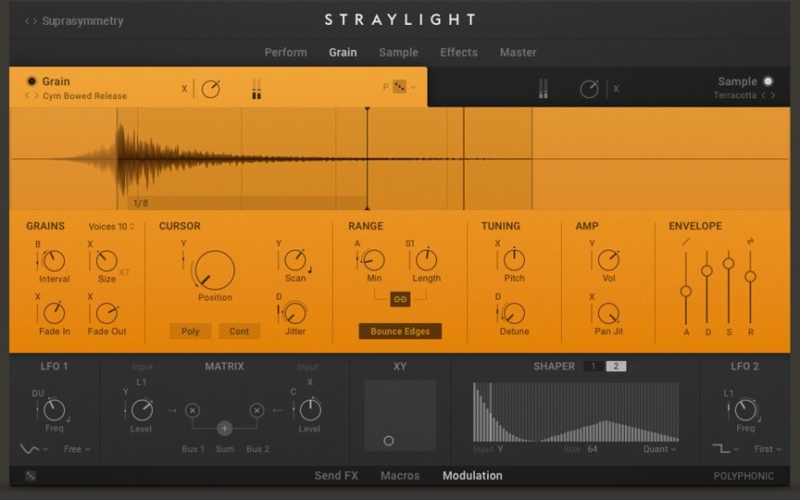The width and height of the screenshot is (800, 500).
Task: Click the large cursor Position knob
Action: point(214,270)
